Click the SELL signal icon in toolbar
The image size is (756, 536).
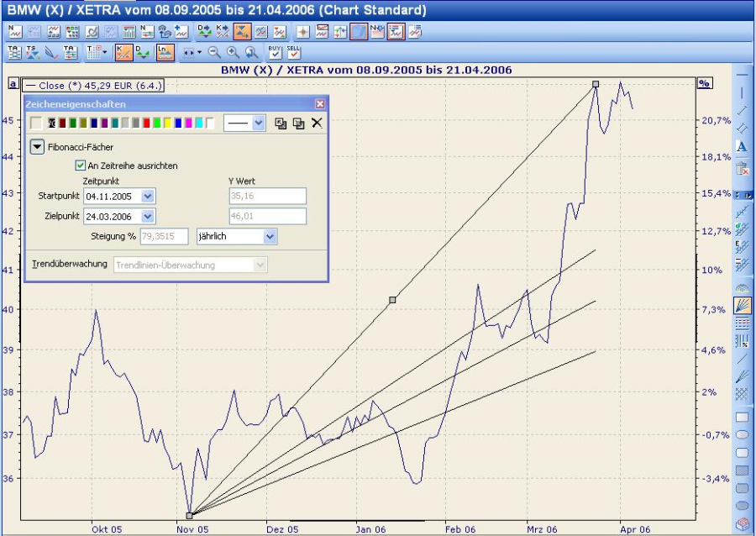point(293,52)
